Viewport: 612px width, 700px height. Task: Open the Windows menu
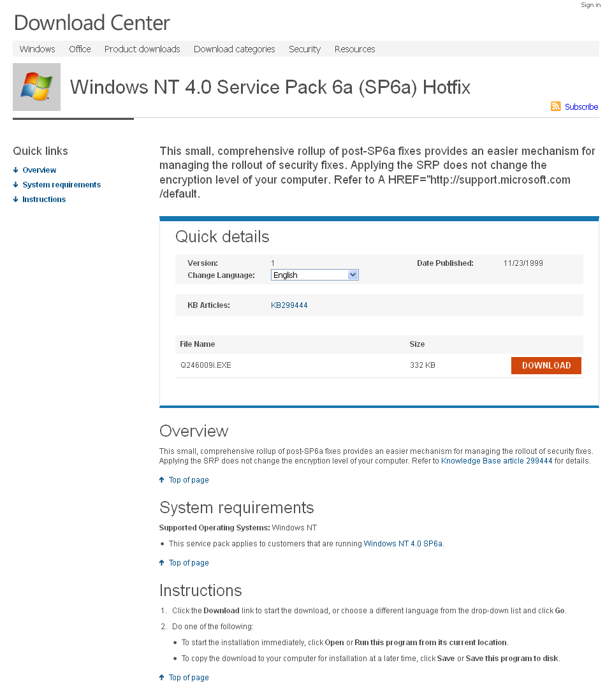[37, 49]
